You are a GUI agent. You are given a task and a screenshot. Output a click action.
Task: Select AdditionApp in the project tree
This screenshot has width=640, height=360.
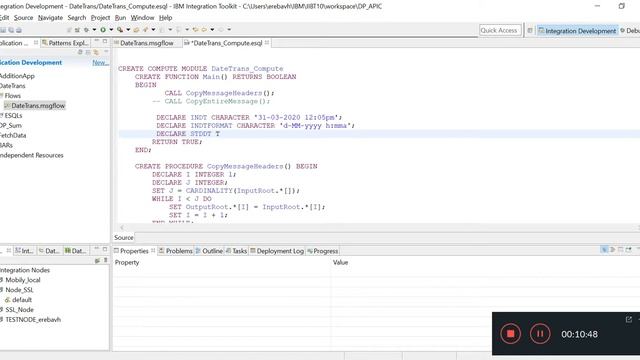point(17,76)
